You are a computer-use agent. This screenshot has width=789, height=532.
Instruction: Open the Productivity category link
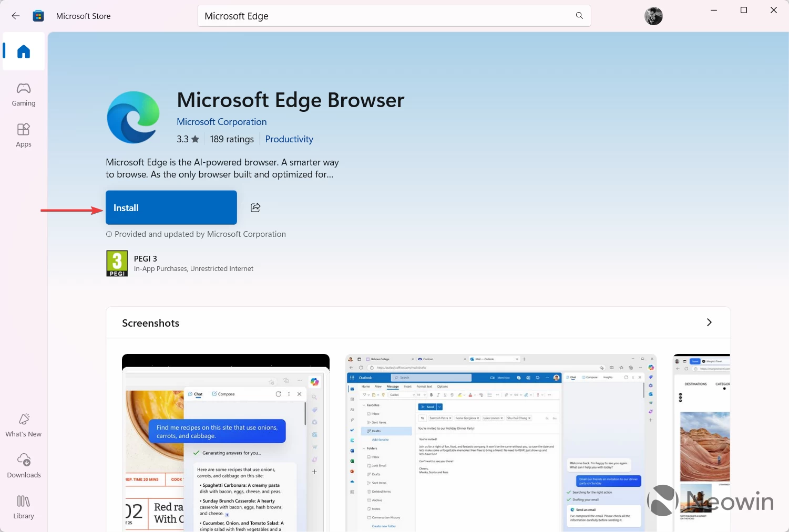click(x=289, y=139)
